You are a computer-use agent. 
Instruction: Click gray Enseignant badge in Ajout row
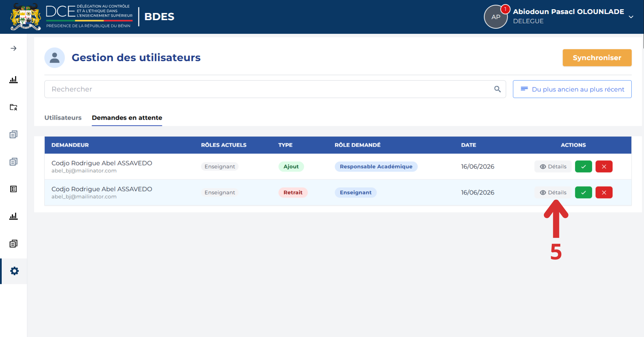coord(220,166)
